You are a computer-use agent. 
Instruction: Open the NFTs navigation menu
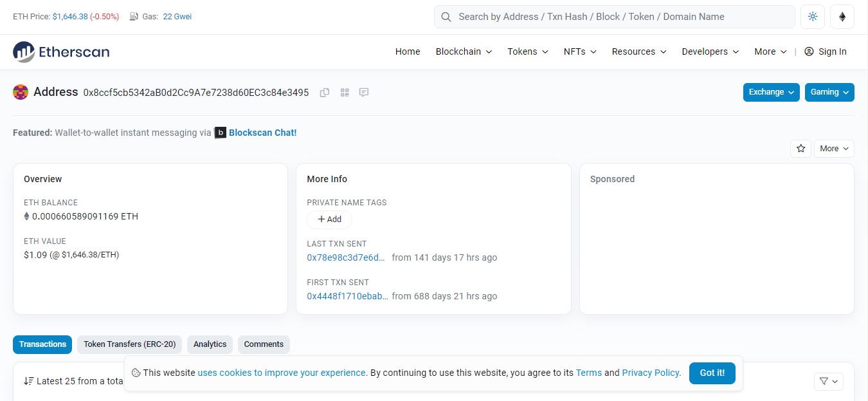coord(580,51)
